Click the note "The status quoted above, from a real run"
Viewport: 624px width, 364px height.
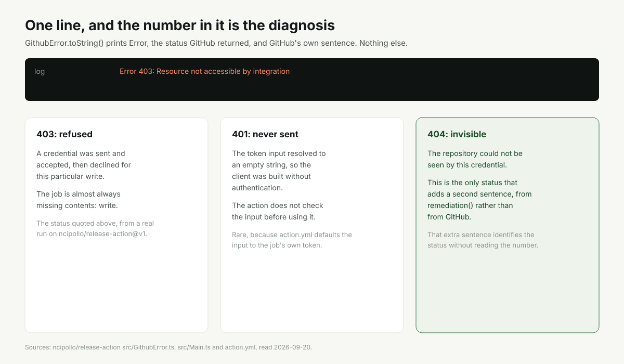(x=95, y=228)
